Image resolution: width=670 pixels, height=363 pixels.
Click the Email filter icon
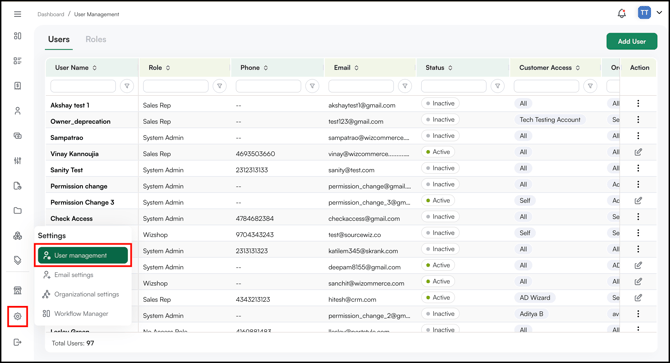[405, 86]
